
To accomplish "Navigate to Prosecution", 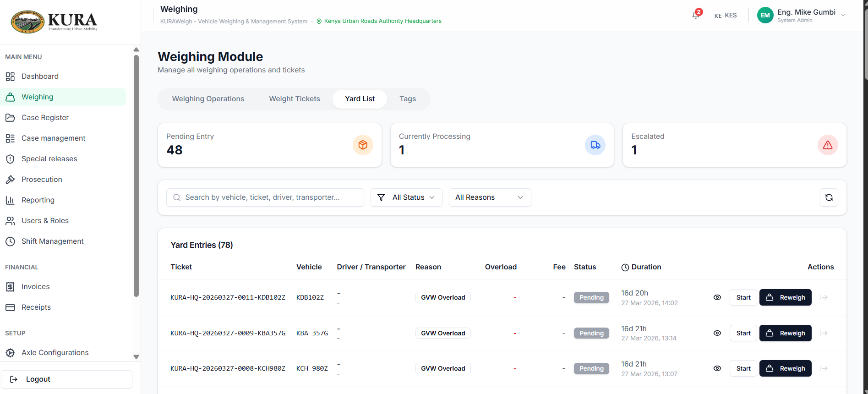I will coord(63,180).
